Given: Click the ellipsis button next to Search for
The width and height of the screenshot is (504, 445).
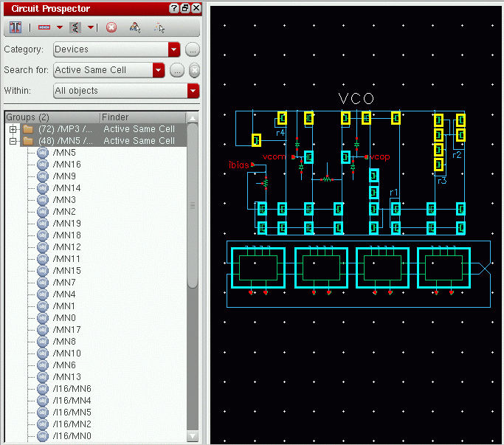Looking at the screenshot, I should click(x=177, y=70).
